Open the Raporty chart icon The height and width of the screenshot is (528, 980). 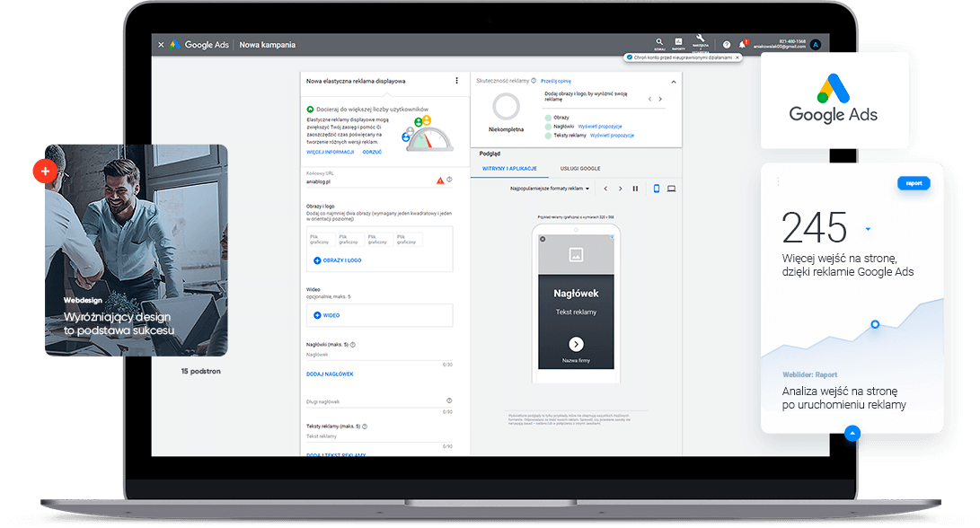(x=678, y=43)
